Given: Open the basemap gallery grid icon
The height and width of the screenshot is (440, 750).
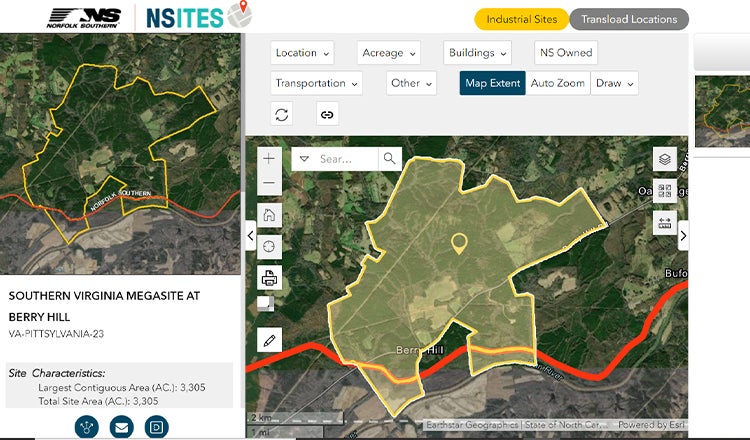Looking at the screenshot, I should [664, 191].
